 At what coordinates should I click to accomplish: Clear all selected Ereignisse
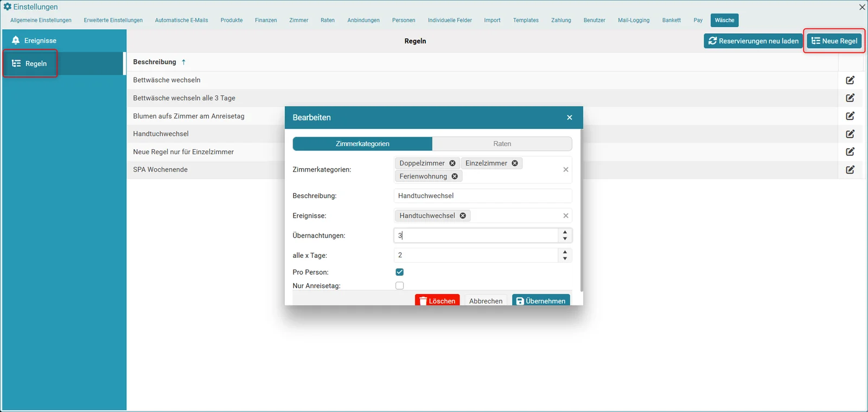(566, 215)
